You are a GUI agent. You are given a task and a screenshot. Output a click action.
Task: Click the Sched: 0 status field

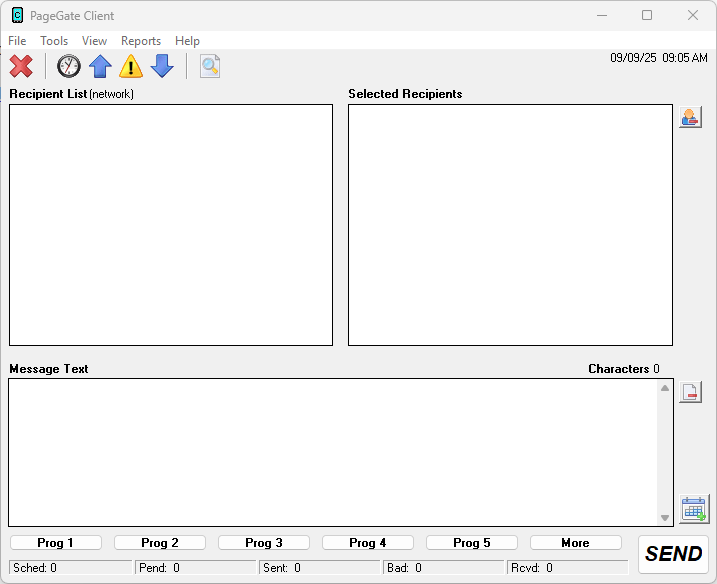[70, 568]
